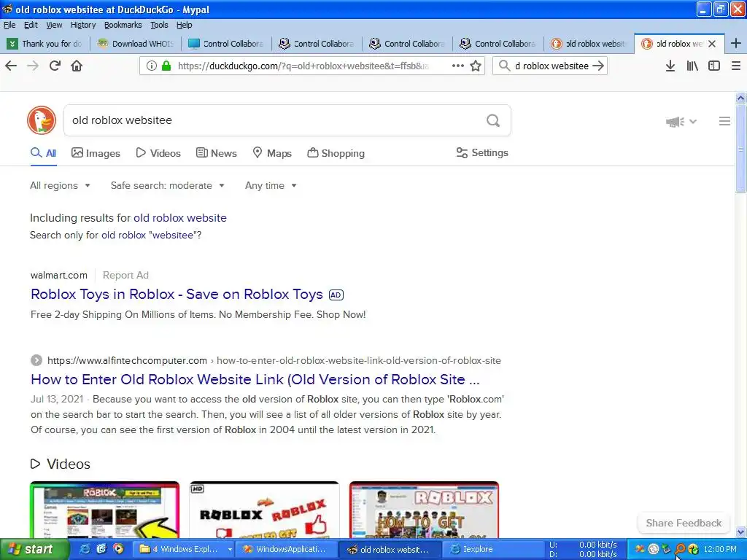Open the View menu
The width and height of the screenshot is (747, 560).
(x=54, y=25)
